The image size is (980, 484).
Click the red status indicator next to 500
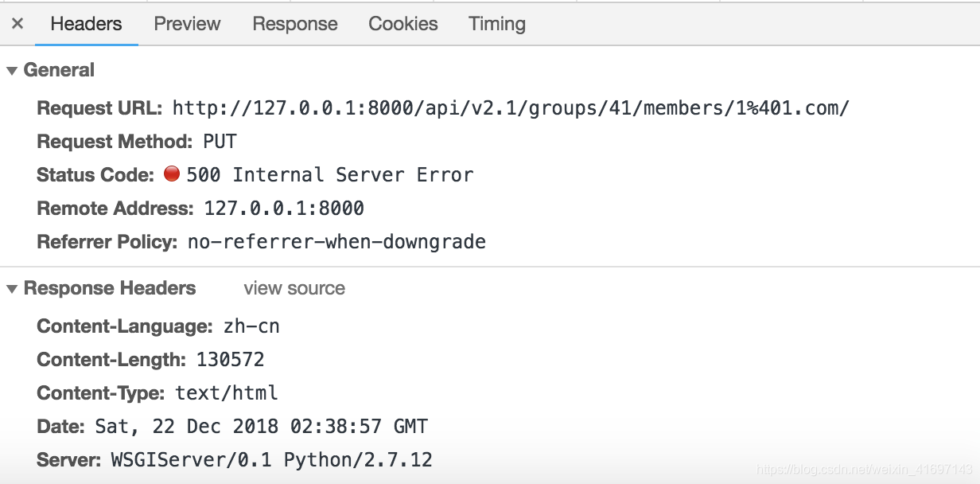pyautogui.click(x=172, y=174)
